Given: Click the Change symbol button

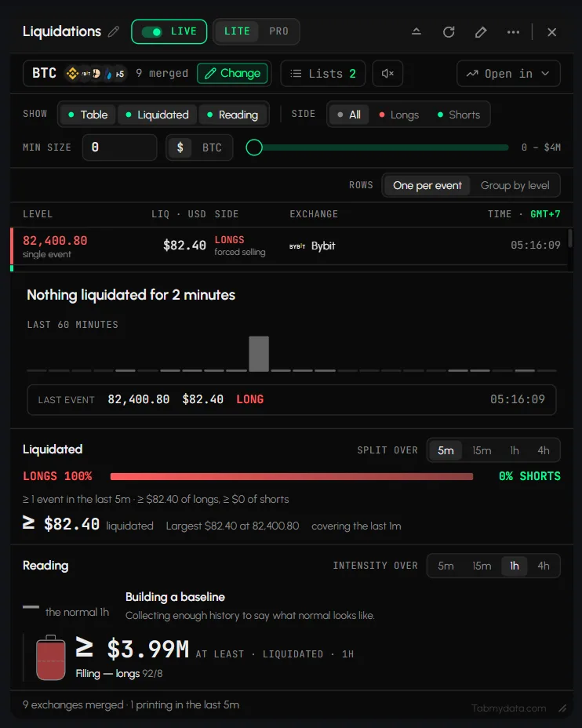Looking at the screenshot, I should coord(232,74).
